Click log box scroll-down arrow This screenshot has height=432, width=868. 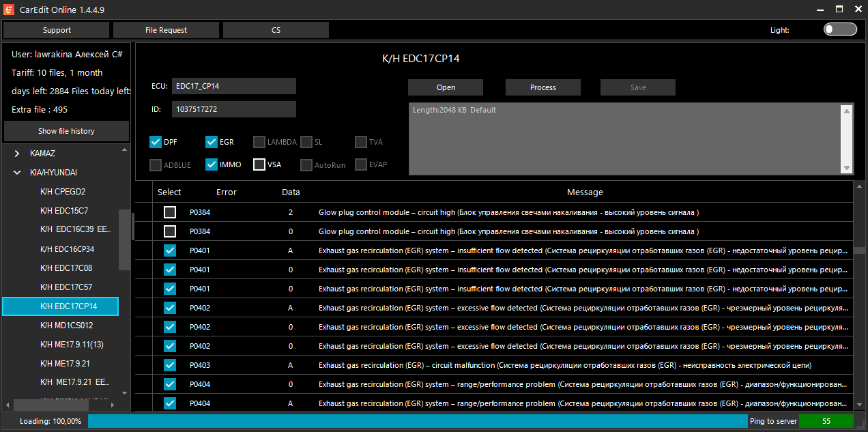pos(847,168)
